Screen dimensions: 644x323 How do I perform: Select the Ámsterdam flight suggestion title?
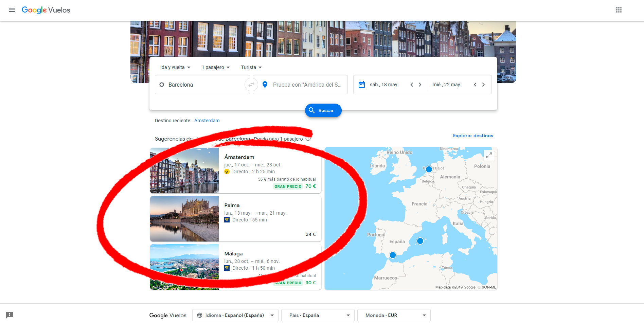pyautogui.click(x=239, y=157)
